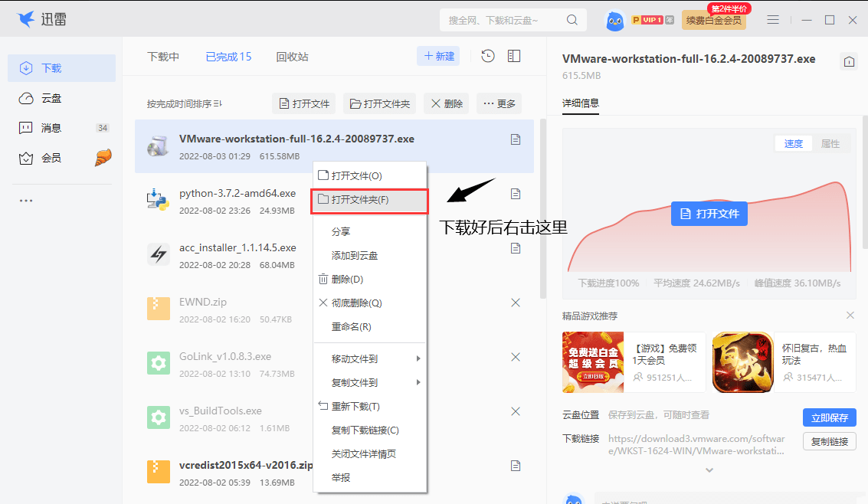Viewport: 868px width, 504px height.
Task: Switch to the 回收站 tab
Action: click(x=292, y=57)
